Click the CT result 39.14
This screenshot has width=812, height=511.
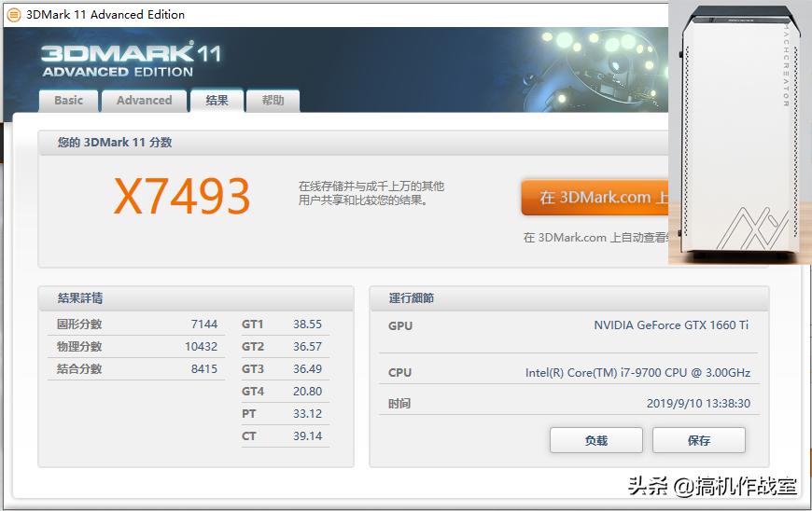coord(308,436)
